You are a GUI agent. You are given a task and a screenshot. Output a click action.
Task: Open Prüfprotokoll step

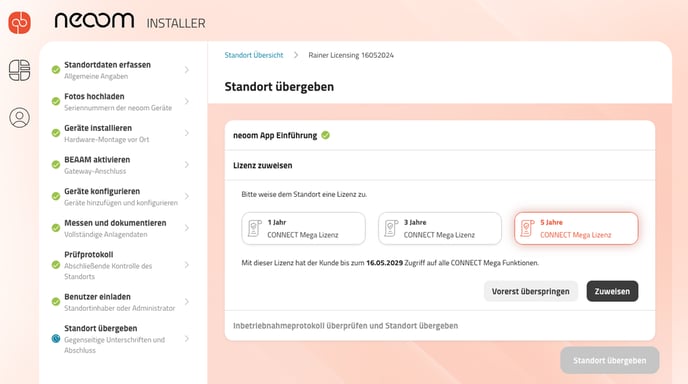[121, 265]
